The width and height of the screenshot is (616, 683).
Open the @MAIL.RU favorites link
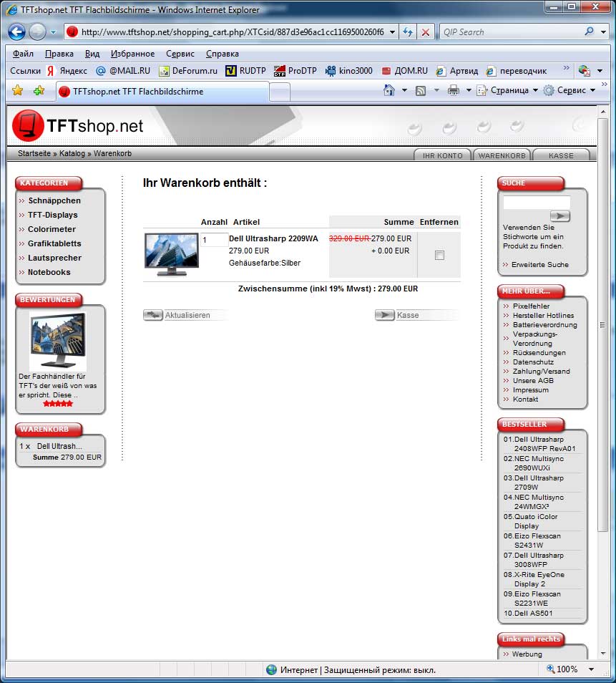coord(123,71)
